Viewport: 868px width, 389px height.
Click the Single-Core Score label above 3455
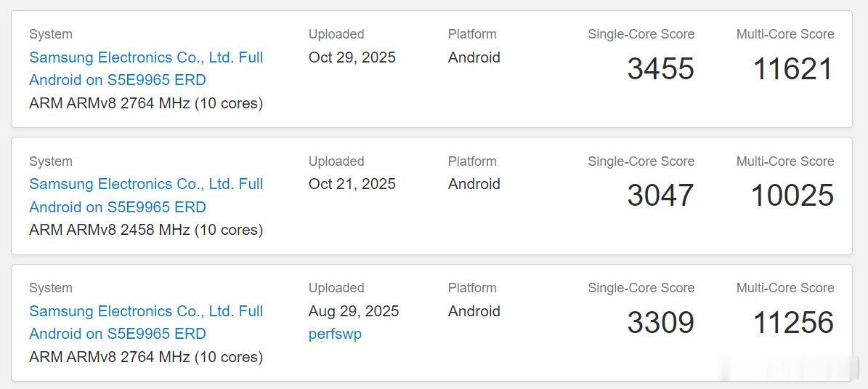tap(641, 34)
